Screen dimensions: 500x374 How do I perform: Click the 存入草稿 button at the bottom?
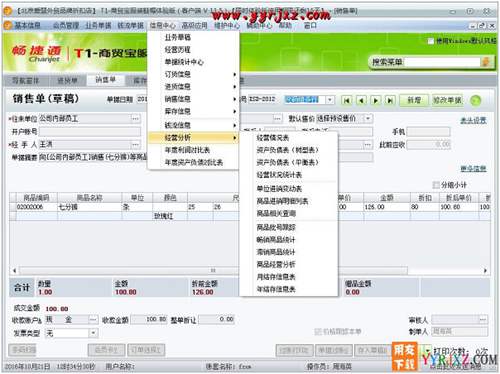click(x=372, y=350)
